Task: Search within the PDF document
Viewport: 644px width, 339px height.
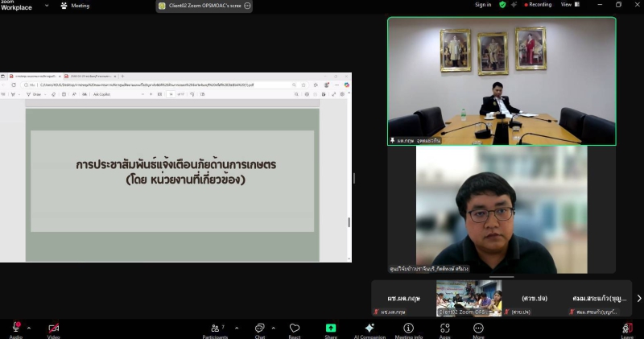Action: pos(296,94)
